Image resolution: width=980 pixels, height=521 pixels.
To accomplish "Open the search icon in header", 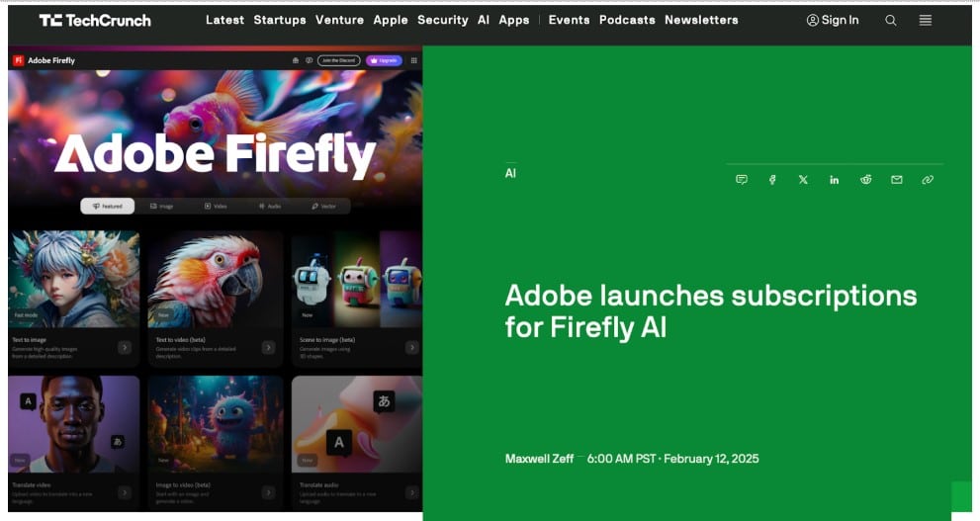I will click(x=891, y=21).
